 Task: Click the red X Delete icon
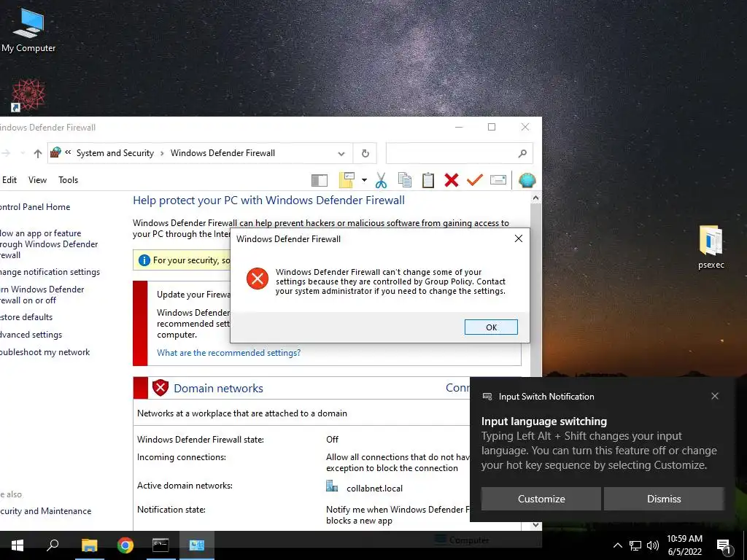click(451, 180)
